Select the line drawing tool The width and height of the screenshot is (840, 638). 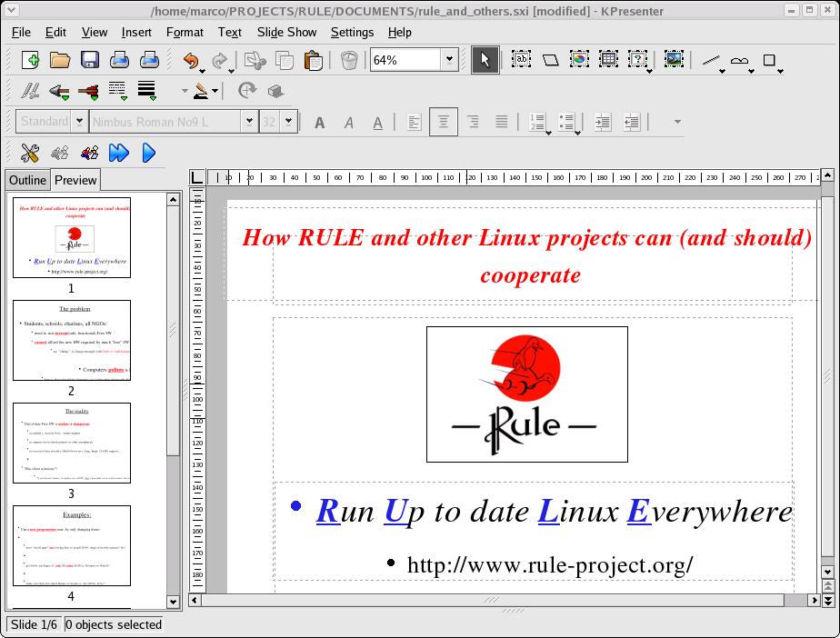click(x=710, y=60)
